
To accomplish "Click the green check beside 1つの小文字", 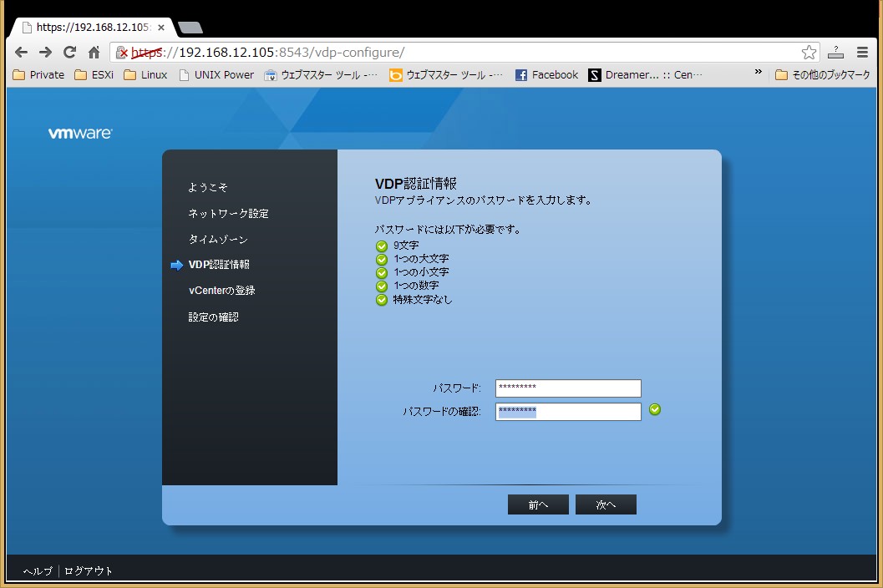I will coord(382,273).
